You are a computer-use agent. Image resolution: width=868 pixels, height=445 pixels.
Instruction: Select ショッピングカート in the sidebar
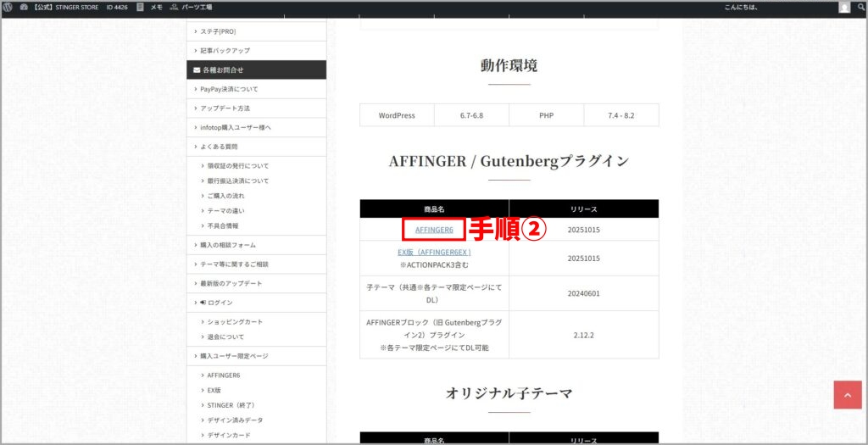[235, 322]
